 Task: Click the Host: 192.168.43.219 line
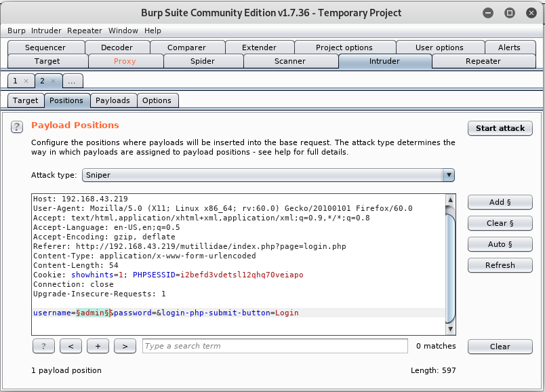tap(81, 199)
